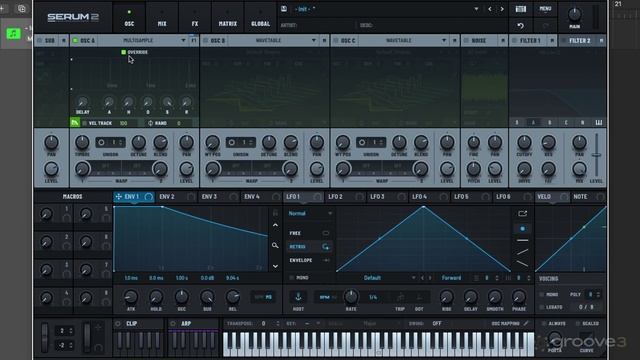Select the falling ramp LFO draw shape

pos(522,264)
